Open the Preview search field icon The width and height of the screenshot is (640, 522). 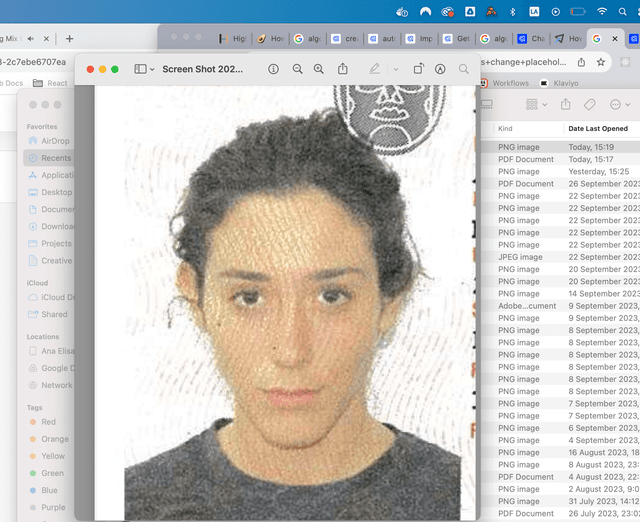[x=464, y=69]
